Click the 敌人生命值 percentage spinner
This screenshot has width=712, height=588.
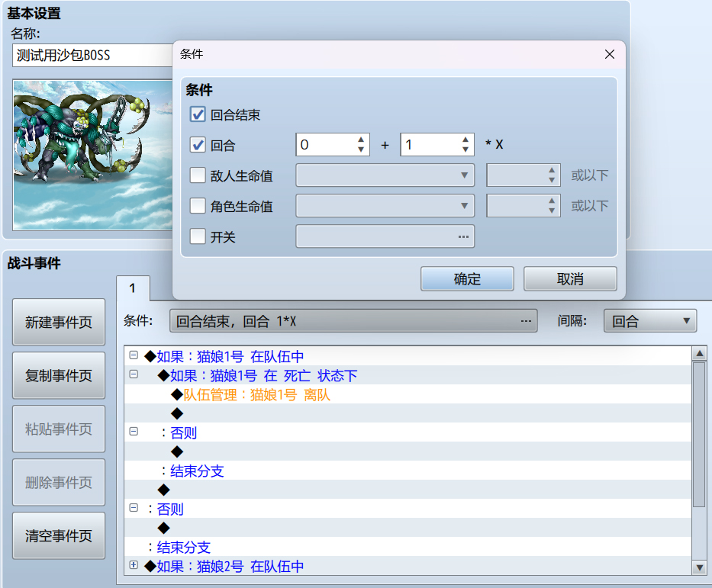523,175
